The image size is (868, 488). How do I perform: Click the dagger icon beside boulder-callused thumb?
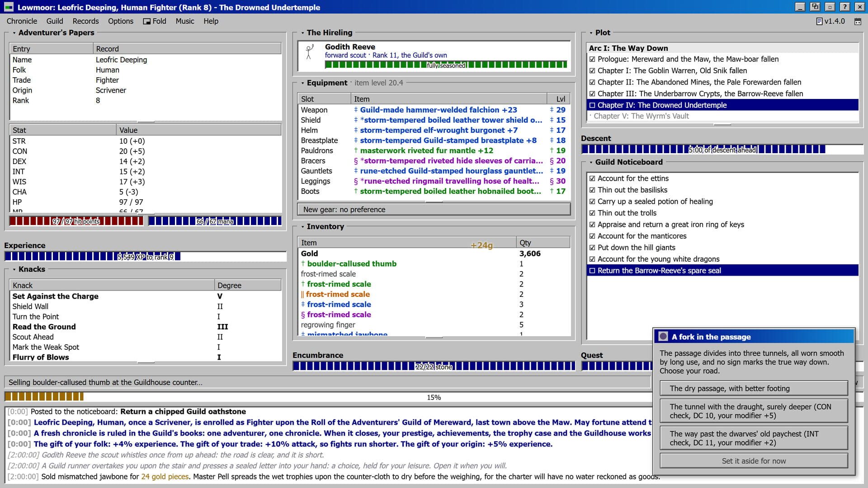coord(303,263)
